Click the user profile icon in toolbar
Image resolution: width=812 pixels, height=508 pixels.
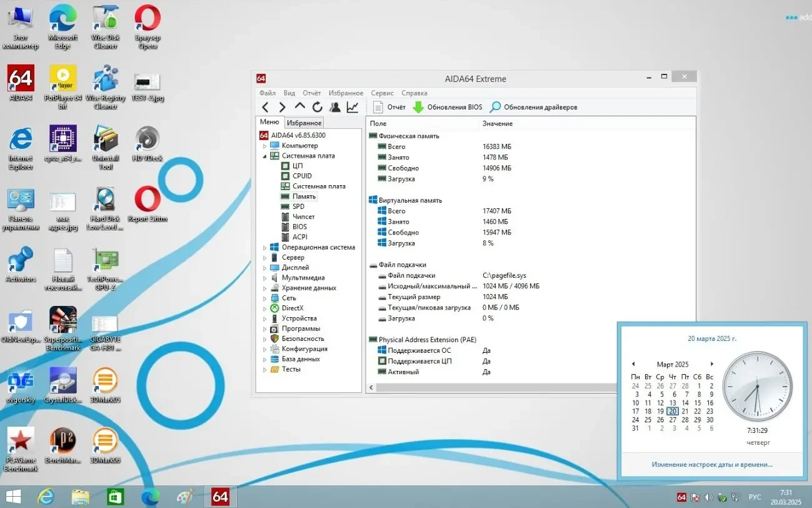335,107
